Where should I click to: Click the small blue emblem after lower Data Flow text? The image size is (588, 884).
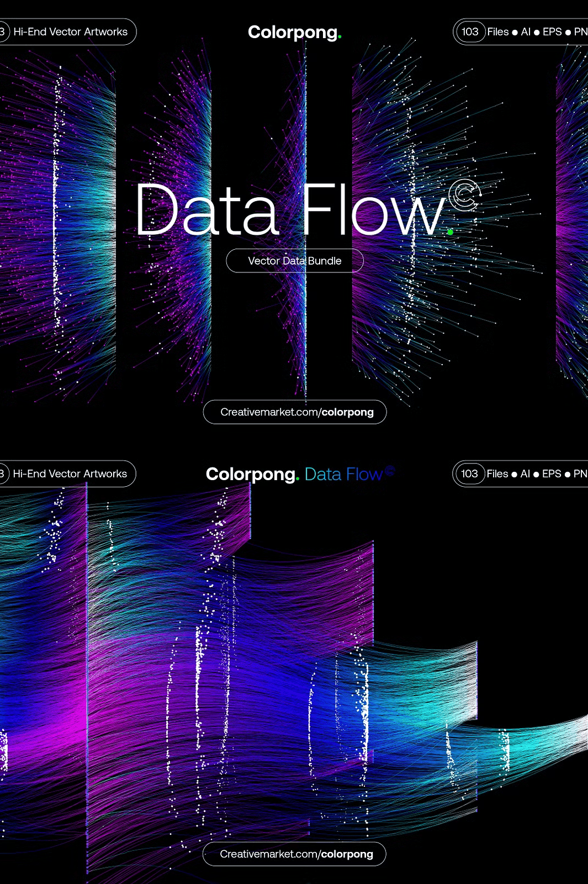pos(390,470)
